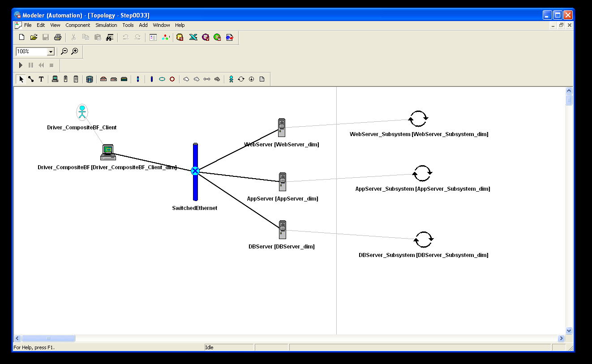
Task: Open the 100% zoom level dropdown
Action: pos(51,51)
